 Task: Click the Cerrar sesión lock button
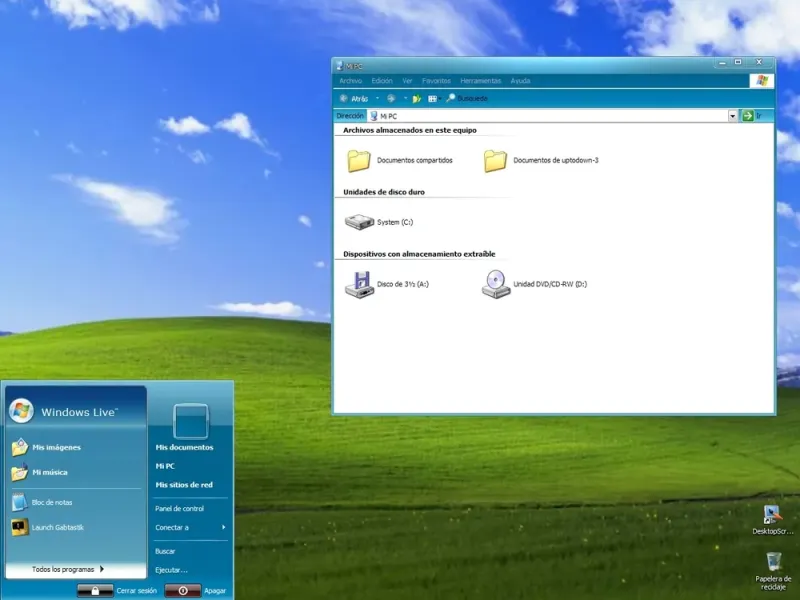[x=95, y=590]
